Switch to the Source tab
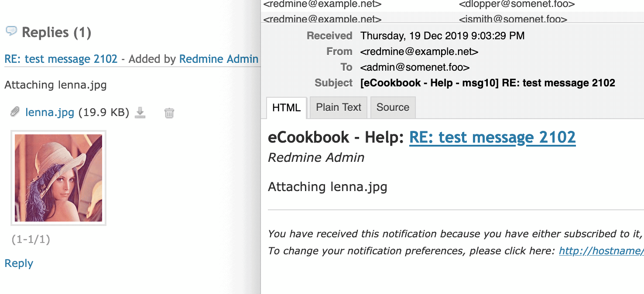This screenshot has width=644, height=294. (x=393, y=108)
